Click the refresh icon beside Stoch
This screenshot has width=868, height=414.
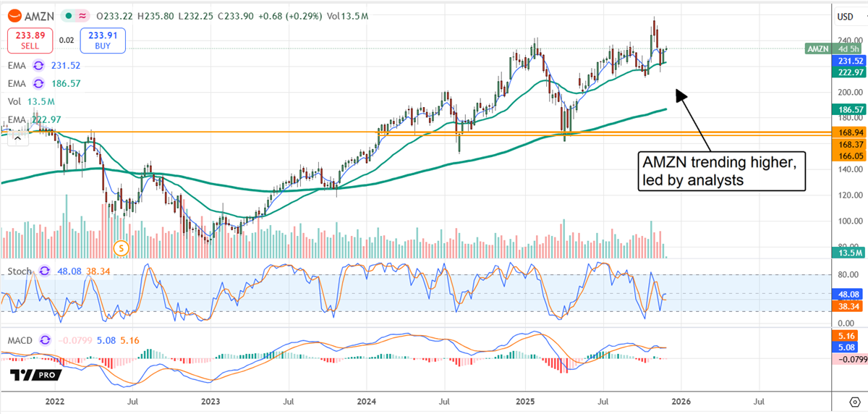(44, 271)
